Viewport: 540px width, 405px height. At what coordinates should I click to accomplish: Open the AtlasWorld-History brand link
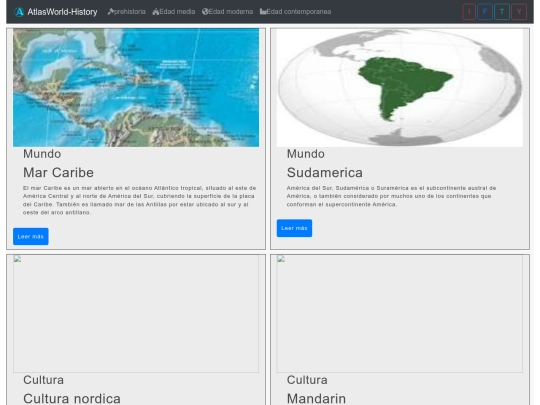click(x=56, y=12)
